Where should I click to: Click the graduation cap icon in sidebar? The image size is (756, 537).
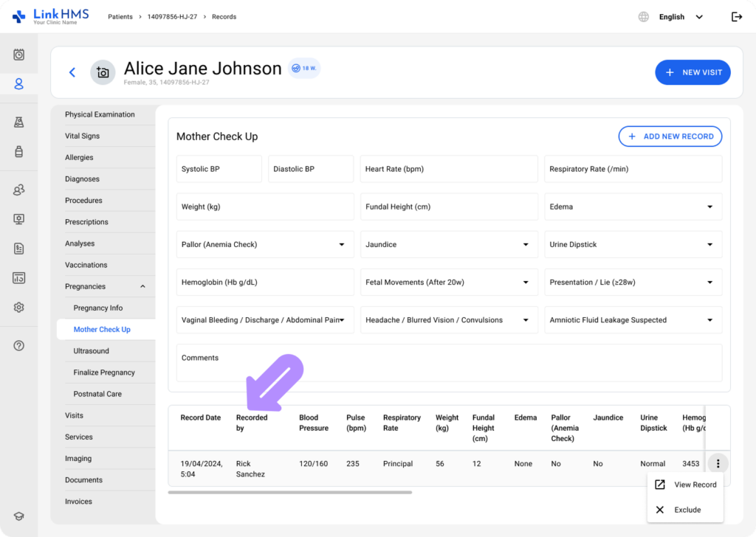coord(19,516)
